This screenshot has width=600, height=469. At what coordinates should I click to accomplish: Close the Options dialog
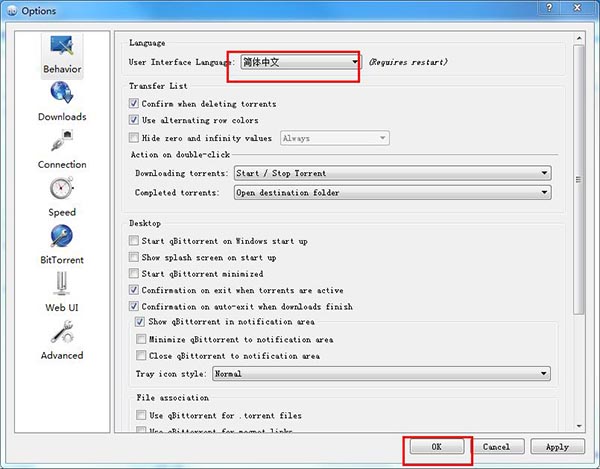pos(578,8)
